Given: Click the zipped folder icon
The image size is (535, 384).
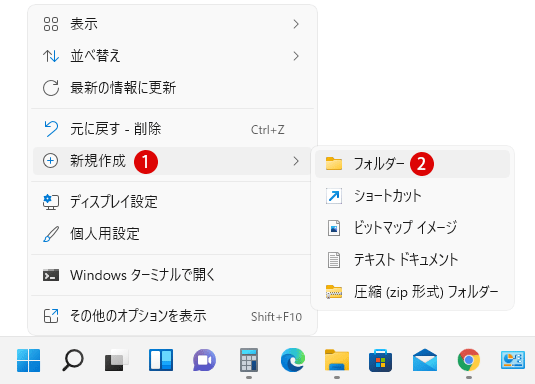Looking at the screenshot, I should pos(334,292).
